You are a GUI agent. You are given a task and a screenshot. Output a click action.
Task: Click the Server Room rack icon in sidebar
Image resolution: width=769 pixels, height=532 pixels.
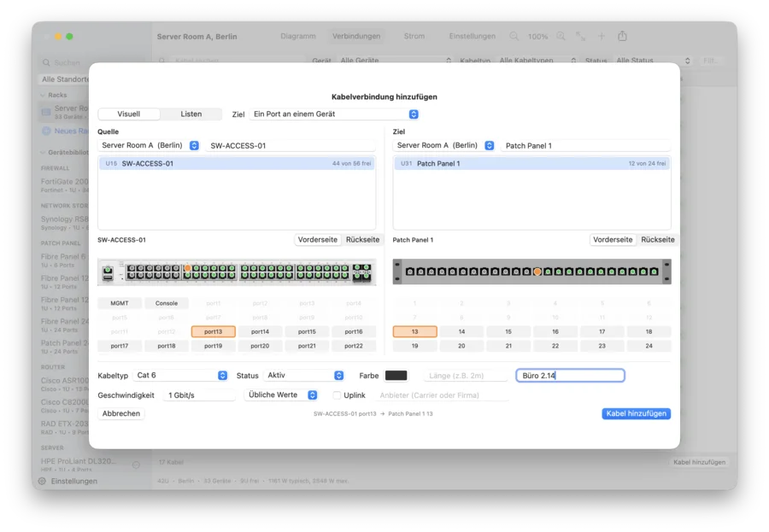(46, 112)
